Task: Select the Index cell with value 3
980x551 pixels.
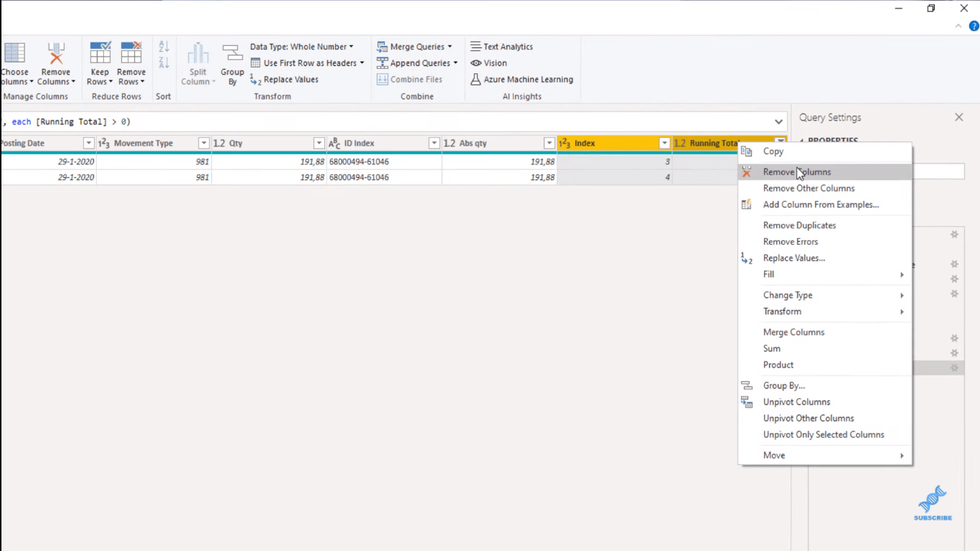Action: [x=614, y=162]
